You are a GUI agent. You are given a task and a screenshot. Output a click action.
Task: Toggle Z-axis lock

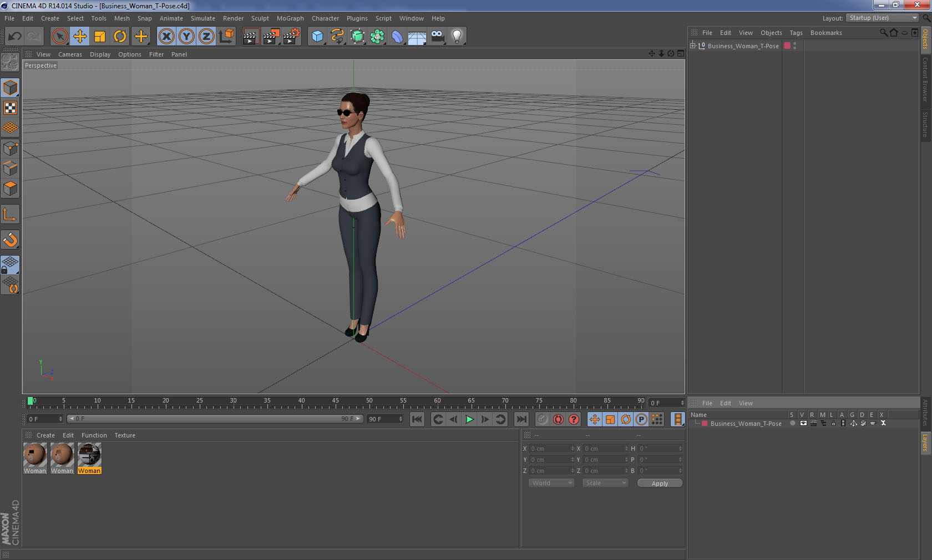tap(206, 37)
